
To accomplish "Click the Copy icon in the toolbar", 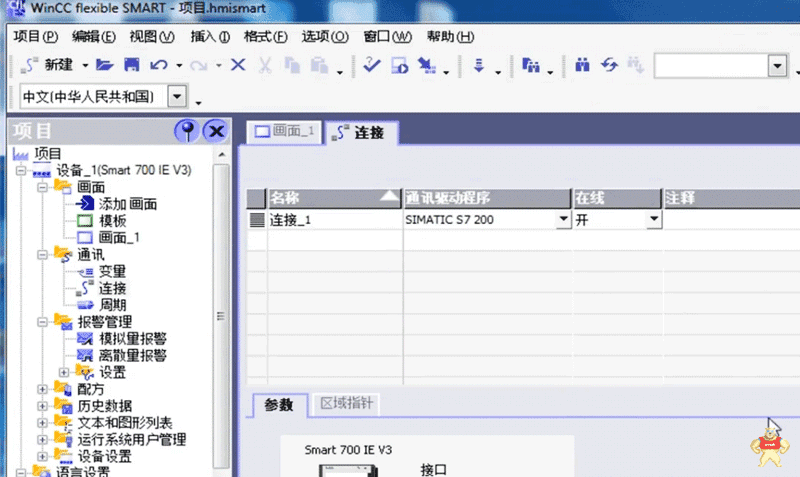I will 292,65.
